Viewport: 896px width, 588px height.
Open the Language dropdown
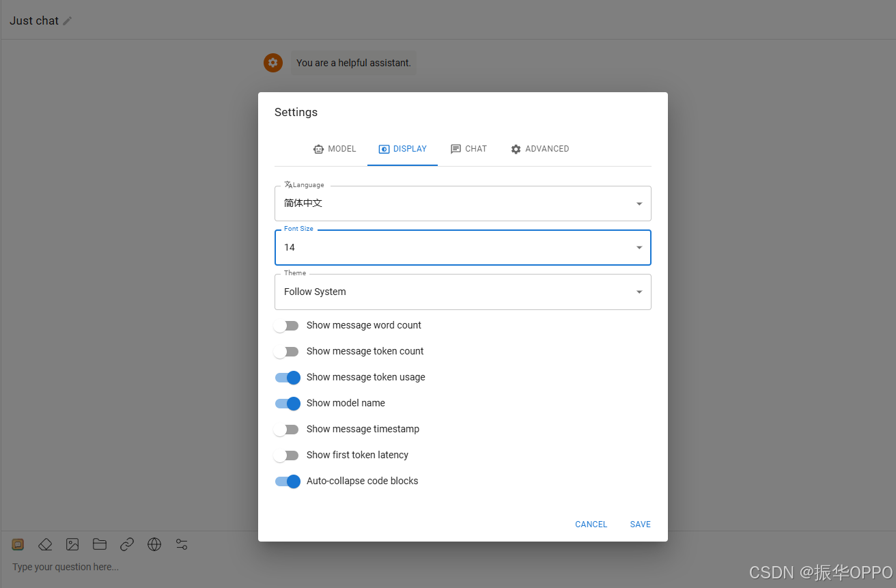coord(463,204)
